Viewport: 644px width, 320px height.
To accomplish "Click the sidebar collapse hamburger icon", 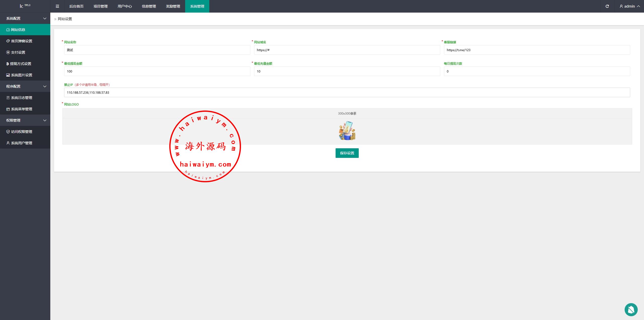I will click(x=57, y=6).
